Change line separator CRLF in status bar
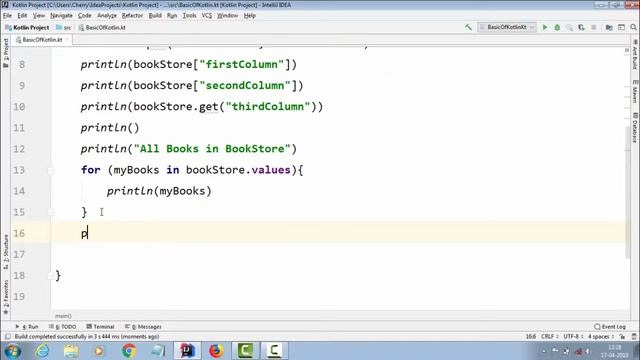This screenshot has height=360, width=640. click(x=549, y=337)
